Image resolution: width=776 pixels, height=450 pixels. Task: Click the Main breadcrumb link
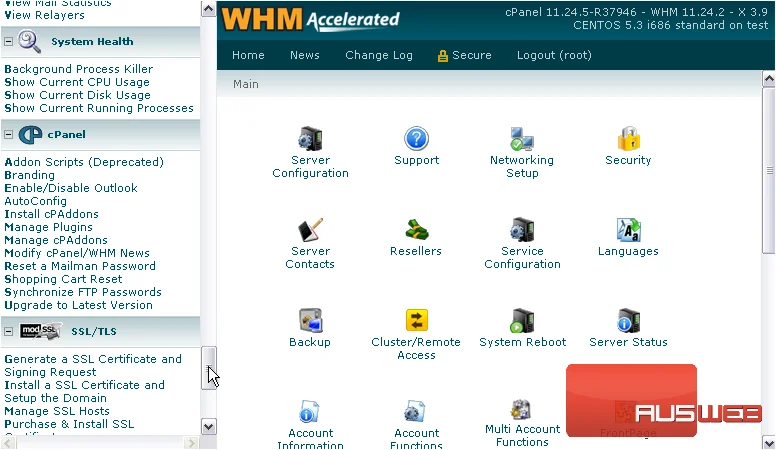[x=245, y=84]
